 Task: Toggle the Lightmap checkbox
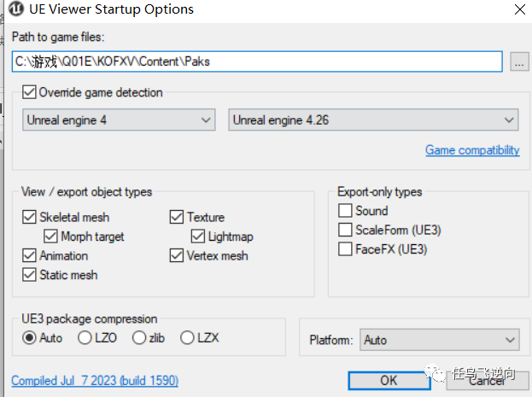[198, 236]
